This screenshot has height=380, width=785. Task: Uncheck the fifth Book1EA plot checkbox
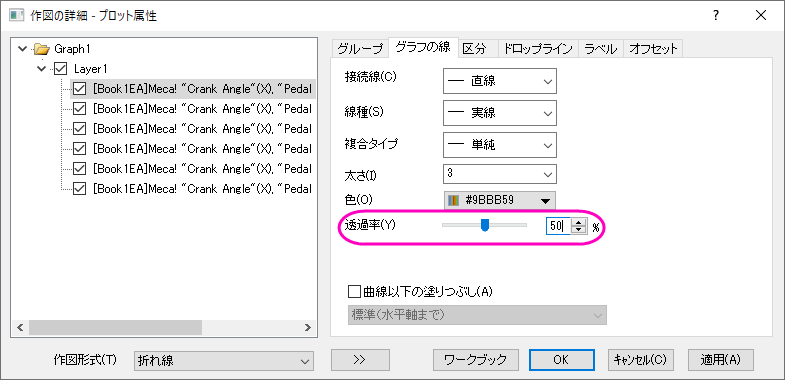(x=79, y=169)
